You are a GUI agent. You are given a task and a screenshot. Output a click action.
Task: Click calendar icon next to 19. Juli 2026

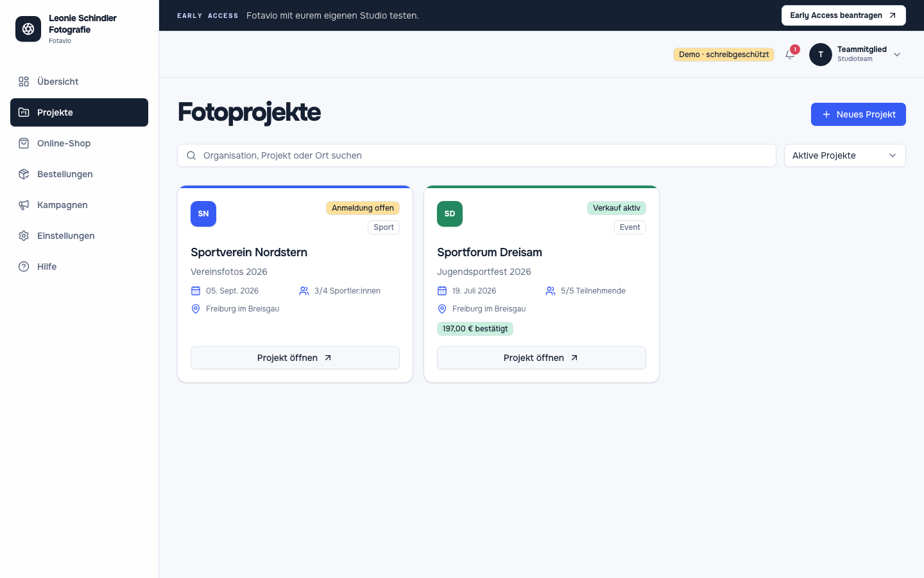click(442, 291)
